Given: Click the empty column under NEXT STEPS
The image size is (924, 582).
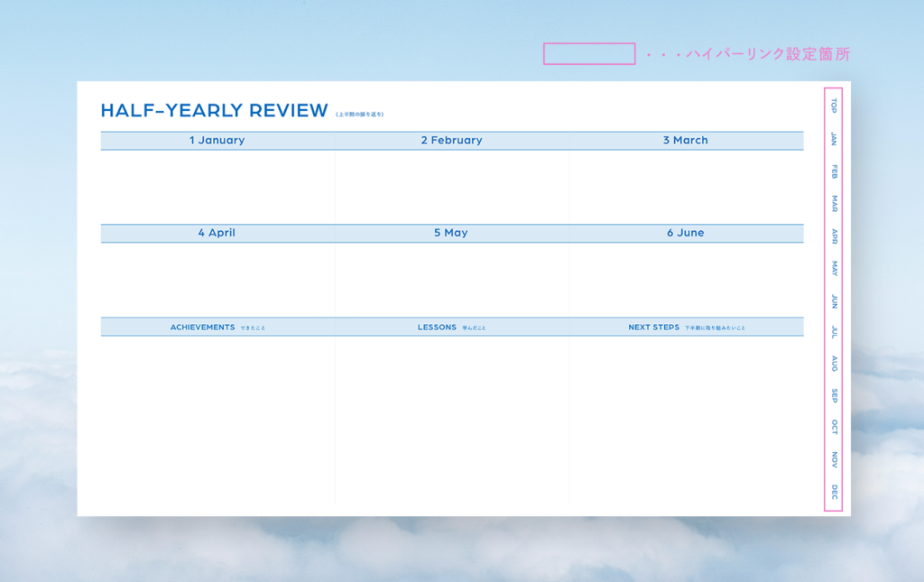Looking at the screenshot, I should pyautogui.click(x=686, y=420).
